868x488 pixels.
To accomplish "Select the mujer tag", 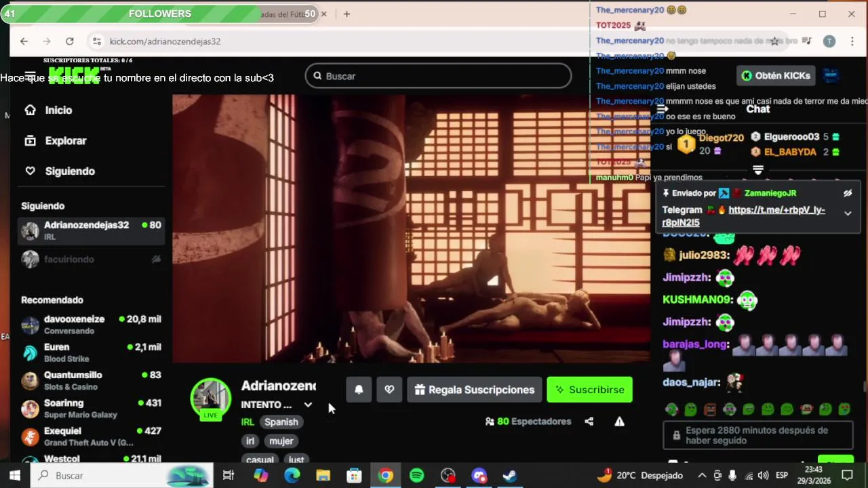I will pos(281,441).
